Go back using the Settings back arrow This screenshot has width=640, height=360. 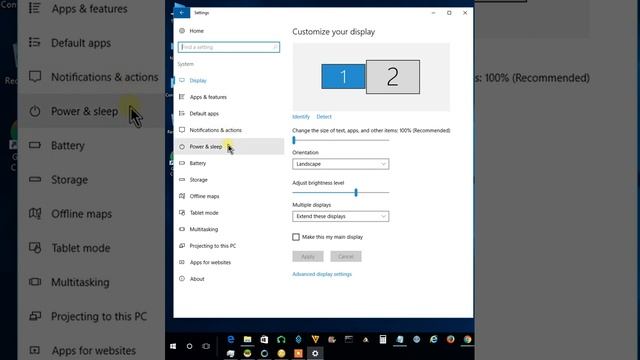[182, 13]
